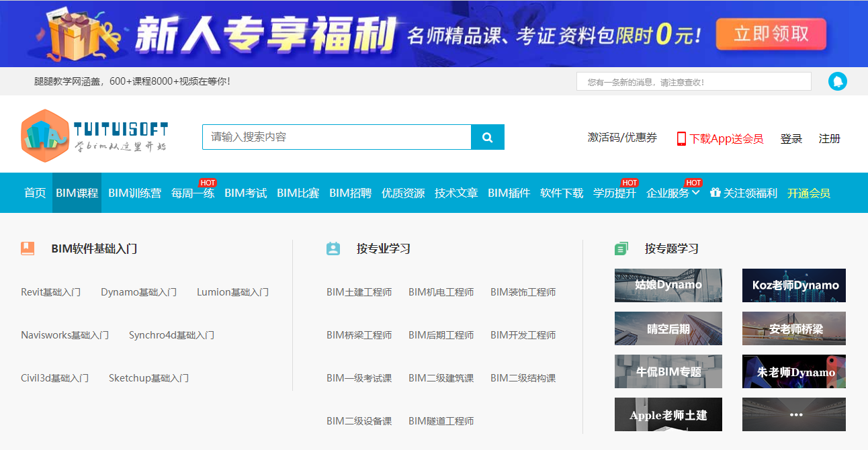Open BIM比赛 menu item
This screenshot has width=868, height=450.
[298, 193]
